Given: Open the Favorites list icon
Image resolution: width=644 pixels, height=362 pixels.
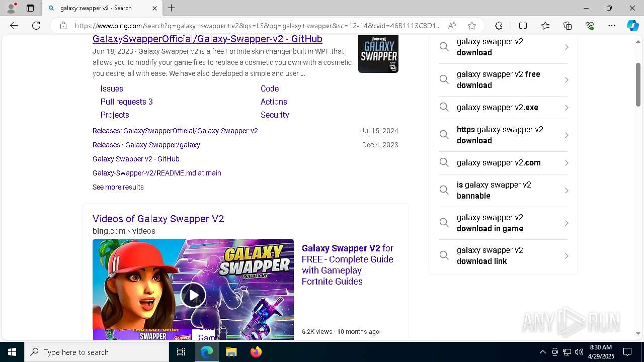Looking at the screenshot, I should (545, 26).
